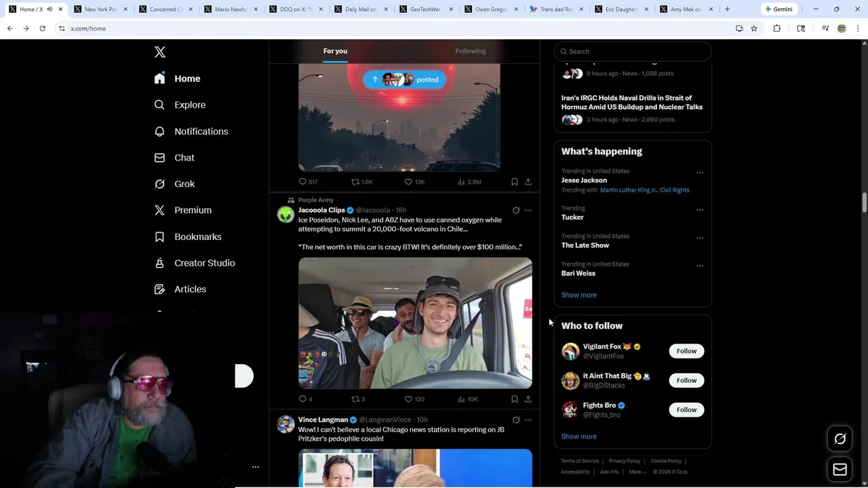Like the Jacooola Clips post
868x488 pixels.
pyautogui.click(x=414, y=399)
